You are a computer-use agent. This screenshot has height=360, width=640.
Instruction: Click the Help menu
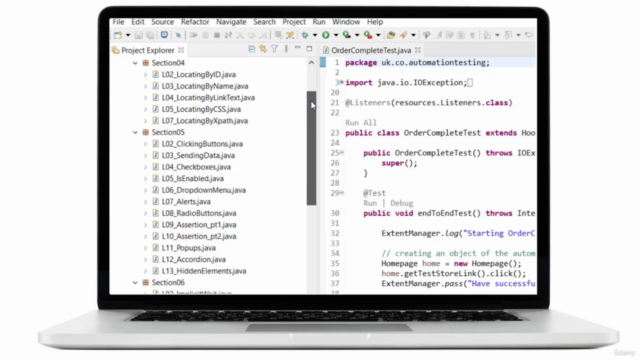click(375, 22)
